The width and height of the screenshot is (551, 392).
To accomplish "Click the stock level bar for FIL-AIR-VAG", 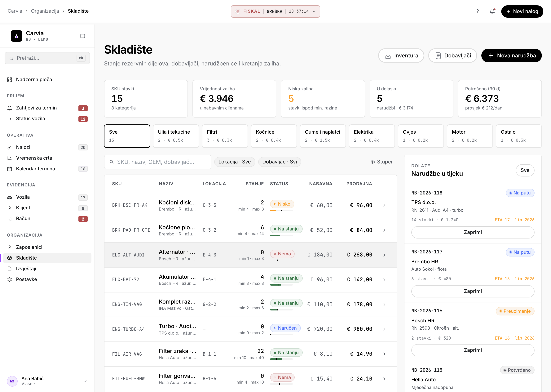I will tap(281, 359).
